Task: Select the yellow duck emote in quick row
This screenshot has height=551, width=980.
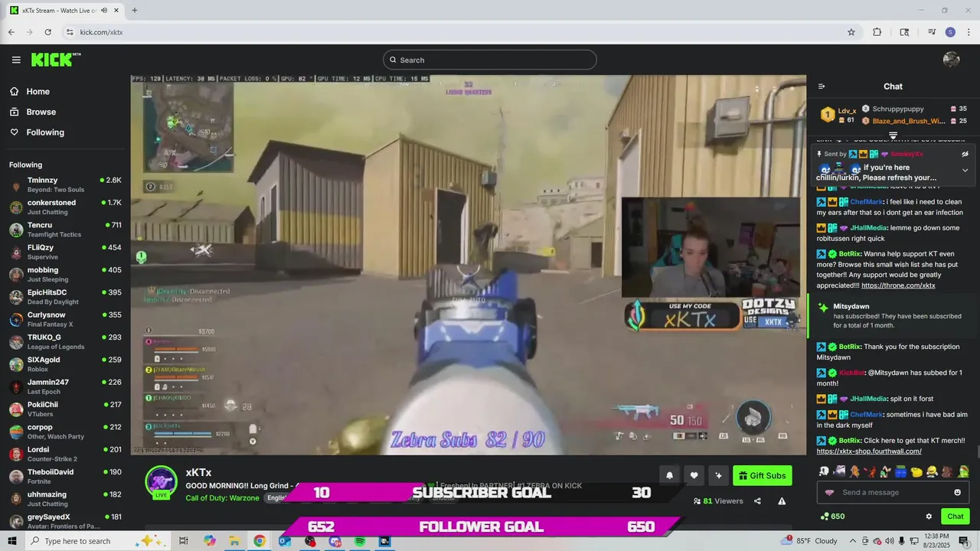Action: pos(916,472)
